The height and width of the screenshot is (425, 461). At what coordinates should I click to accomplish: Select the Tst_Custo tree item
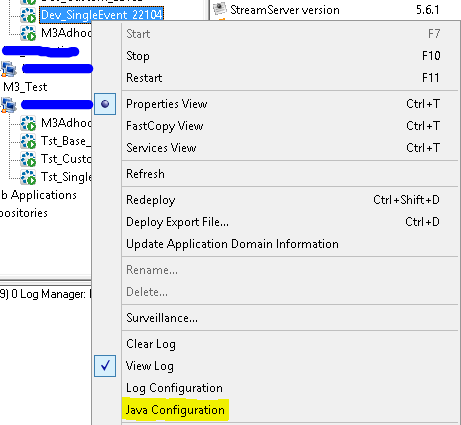click(x=66, y=159)
